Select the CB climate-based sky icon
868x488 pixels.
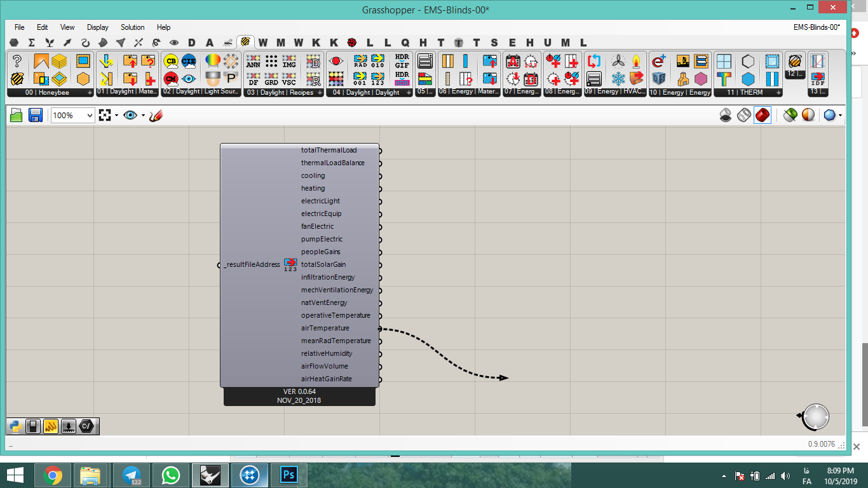(170, 61)
